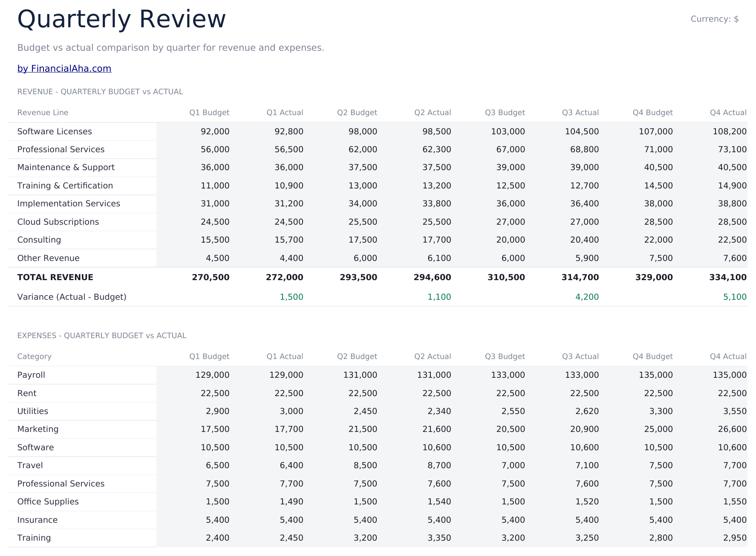The image size is (756, 556).
Task: Click the Revenue Line column header
Action: click(x=43, y=113)
